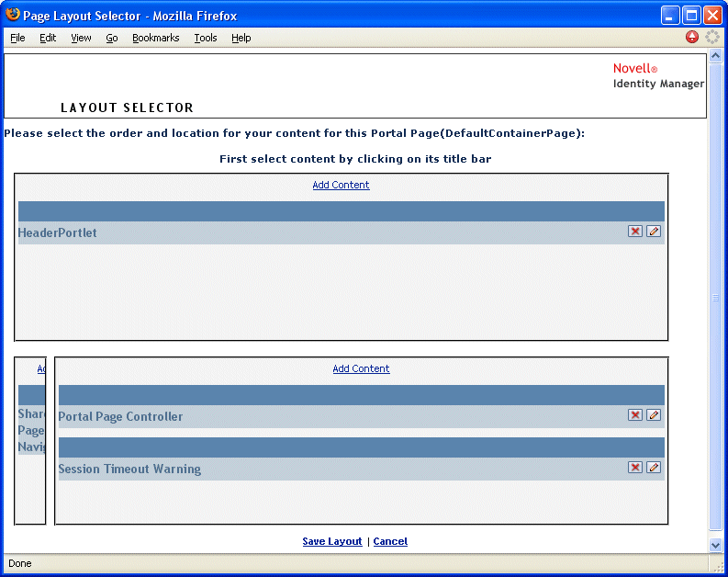This screenshot has width=728, height=577.
Task: Select the Session Timeout Warning title bar
Action: coord(361,447)
